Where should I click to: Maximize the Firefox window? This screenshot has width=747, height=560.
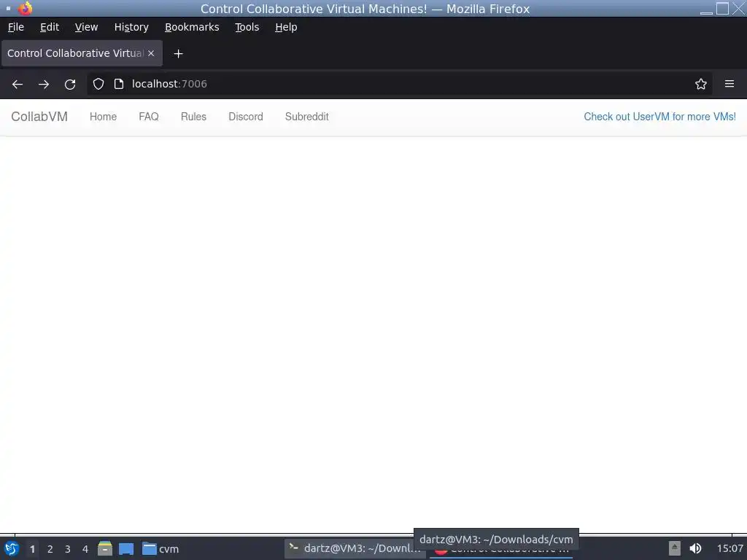point(723,9)
